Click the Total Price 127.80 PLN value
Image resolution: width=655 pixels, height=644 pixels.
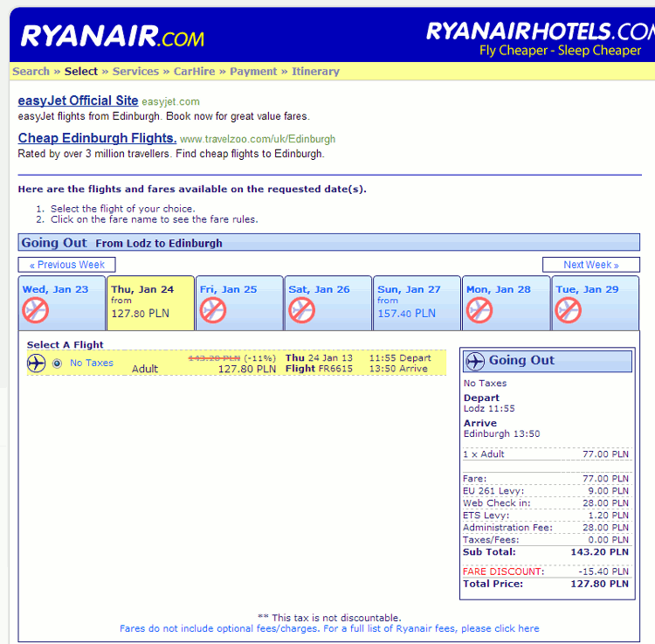599,584
